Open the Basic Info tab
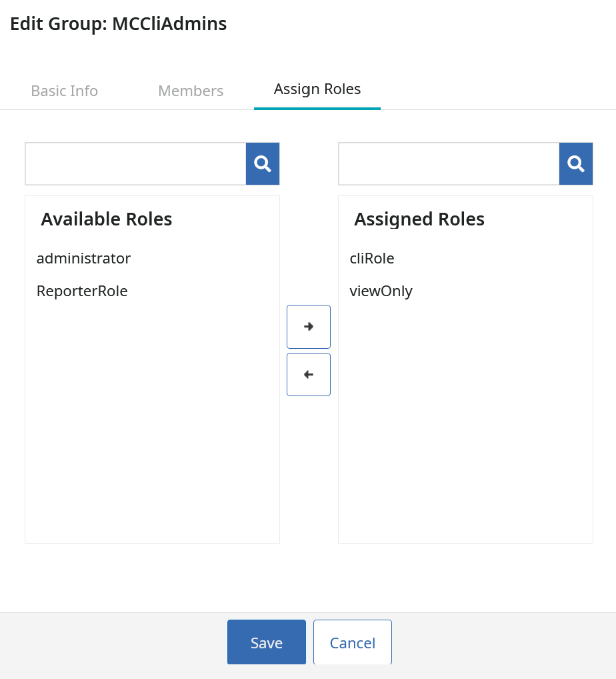The height and width of the screenshot is (679, 616). point(65,91)
